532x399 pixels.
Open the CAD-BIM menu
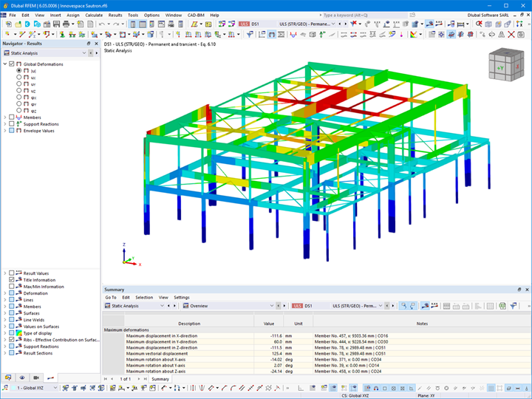click(x=196, y=16)
